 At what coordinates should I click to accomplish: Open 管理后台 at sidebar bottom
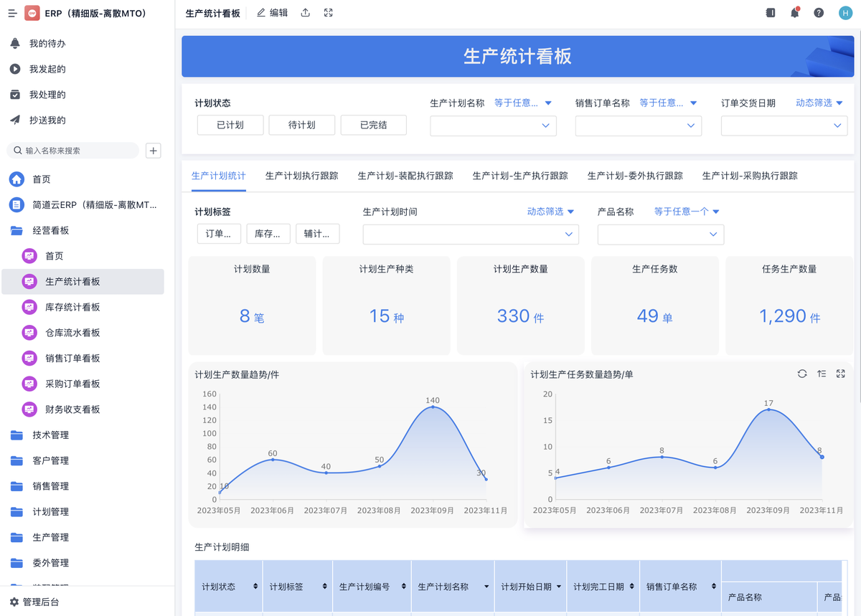(x=40, y=602)
